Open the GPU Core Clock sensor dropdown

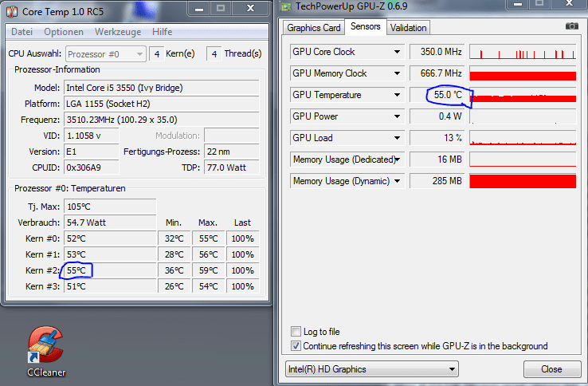(x=397, y=52)
